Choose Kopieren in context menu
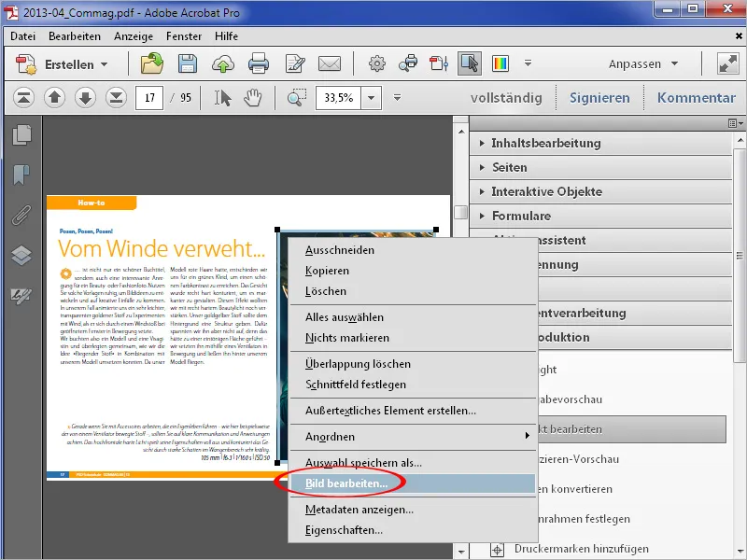 coord(413,271)
